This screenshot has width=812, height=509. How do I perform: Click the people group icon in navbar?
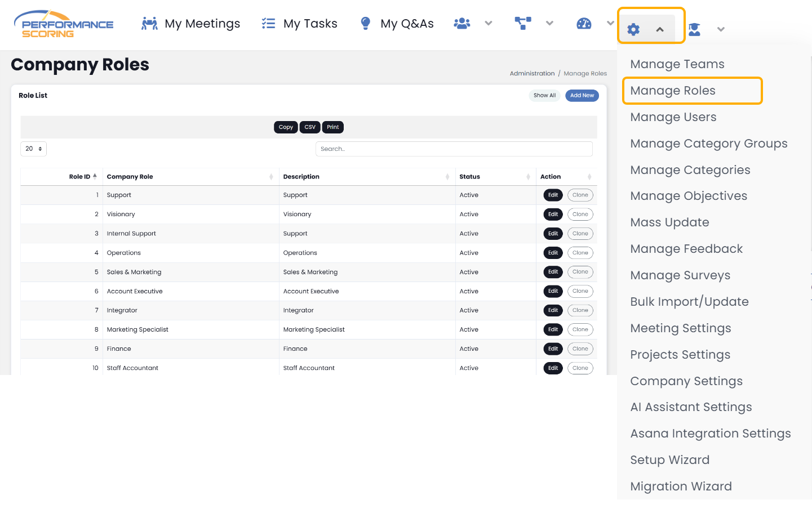[462, 24]
